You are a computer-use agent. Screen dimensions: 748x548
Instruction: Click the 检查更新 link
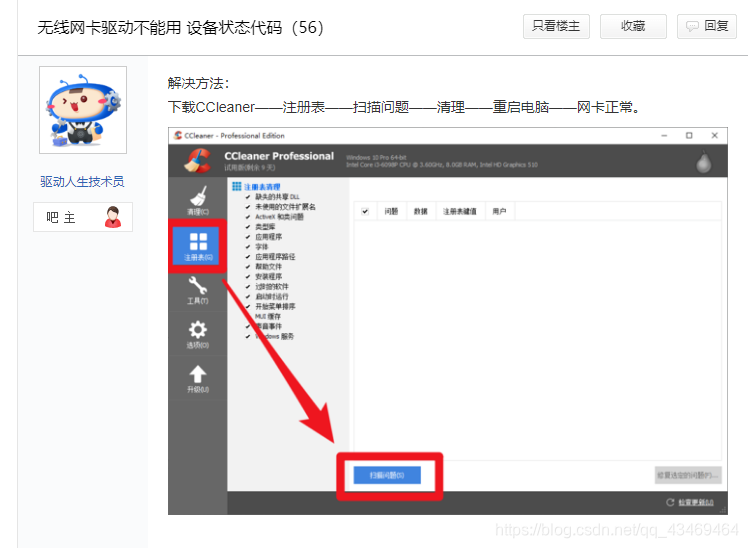click(x=696, y=502)
